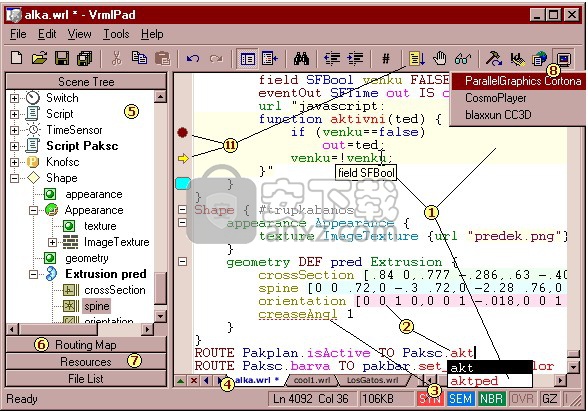Expand the Script node
Viewport: 588px width, 411px height.
click(x=14, y=114)
